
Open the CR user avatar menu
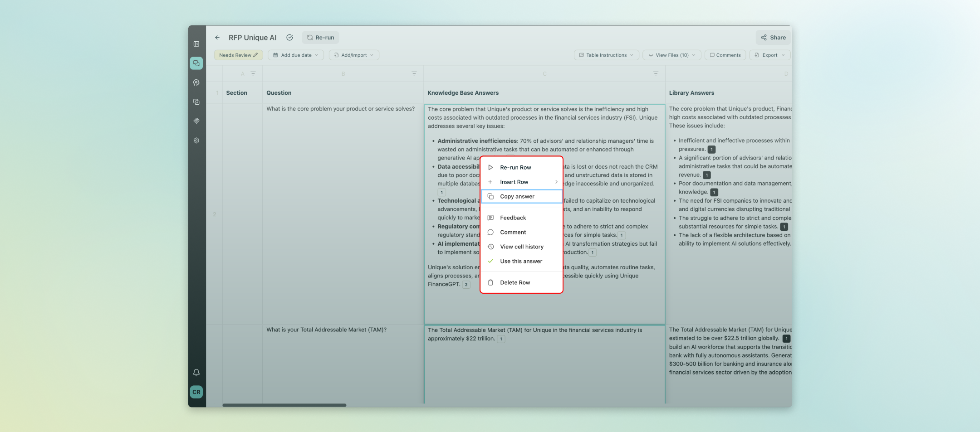click(196, 392)
